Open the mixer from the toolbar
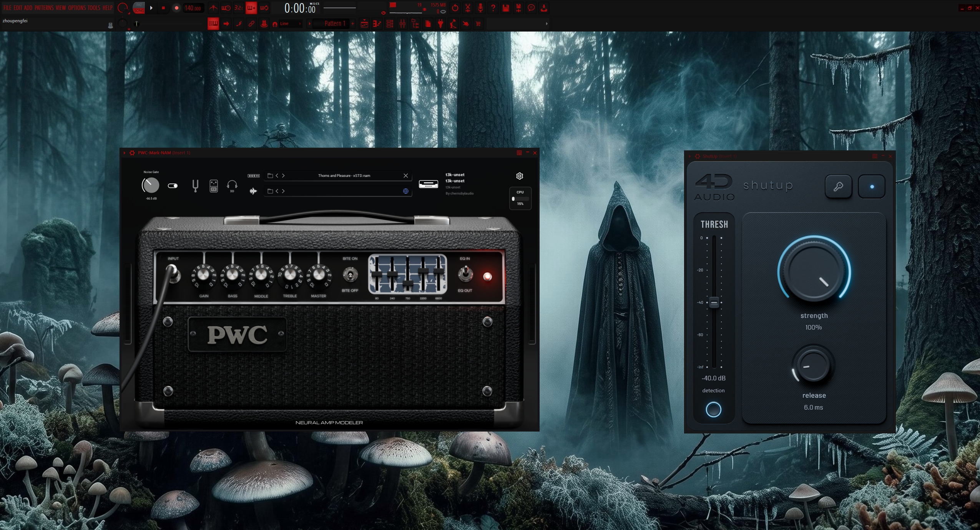The width and height of the screenshot is (980, 530). (402, 24)
